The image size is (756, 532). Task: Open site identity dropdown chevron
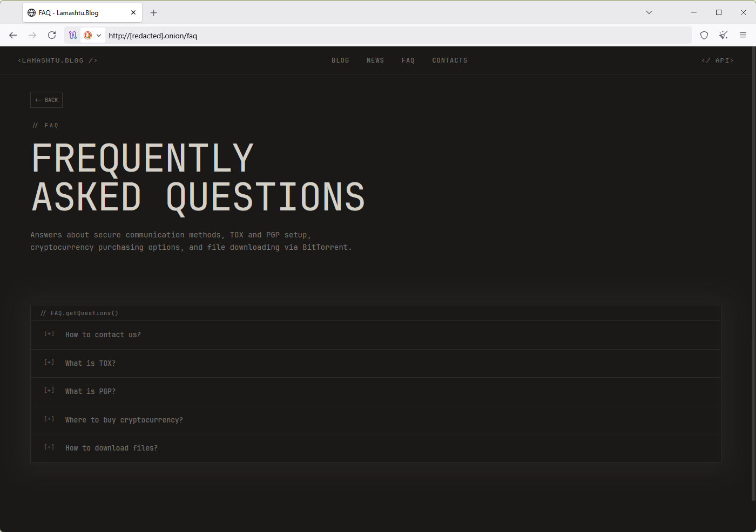[99, 36]
